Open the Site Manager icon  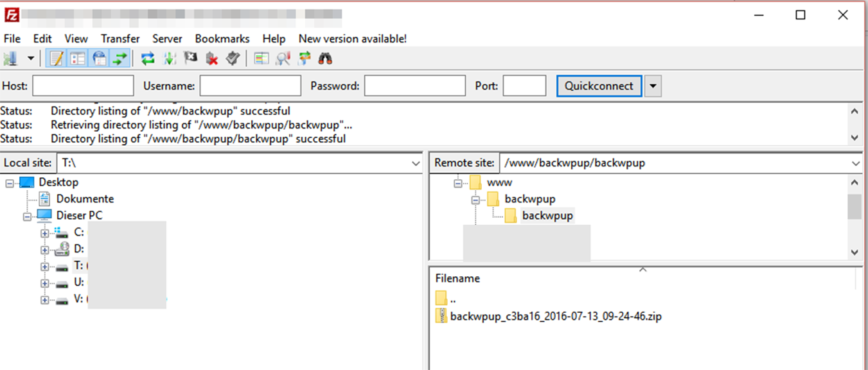pyautogui.click(x=10, y=58)
